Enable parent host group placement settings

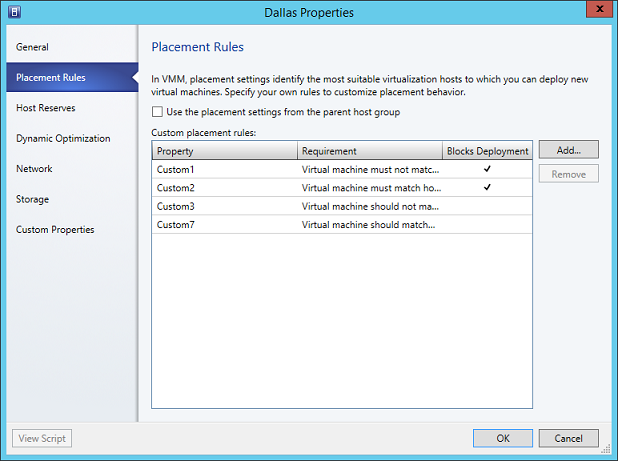tap(157, 112)
